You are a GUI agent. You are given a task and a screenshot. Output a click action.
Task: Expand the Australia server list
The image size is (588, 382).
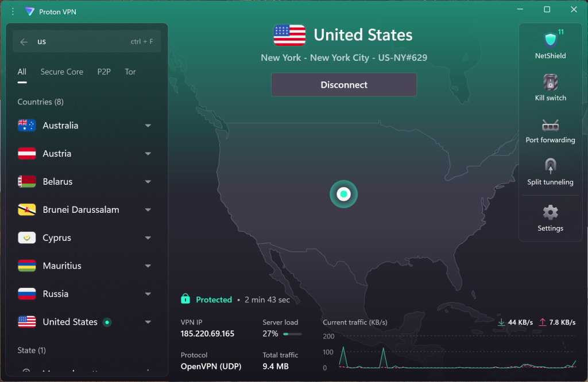[x=148, y=126]
